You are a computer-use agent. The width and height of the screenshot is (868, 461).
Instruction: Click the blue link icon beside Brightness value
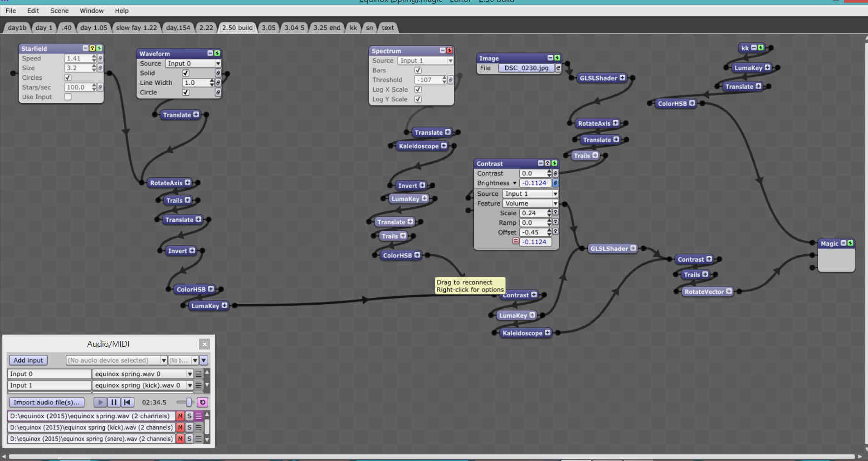555,183
